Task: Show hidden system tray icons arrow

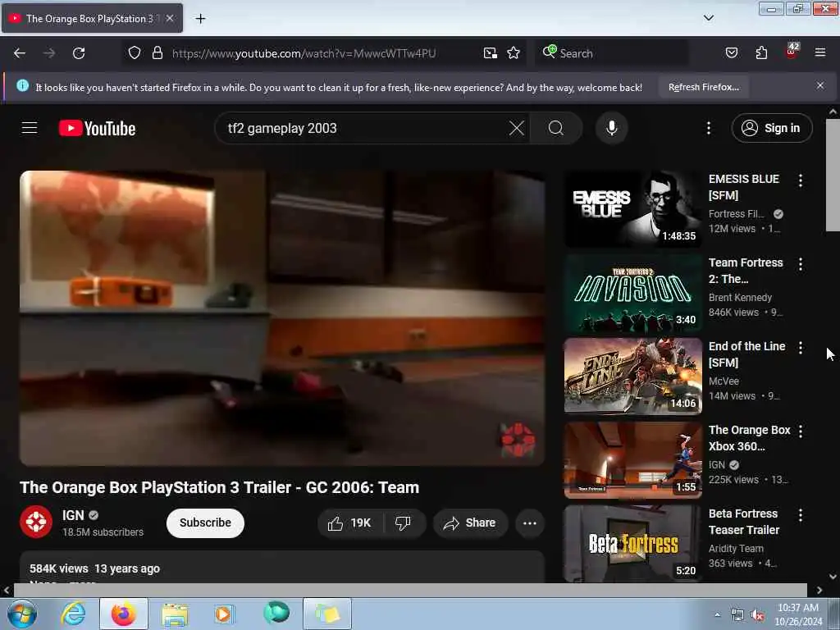Action: point(717,614)
